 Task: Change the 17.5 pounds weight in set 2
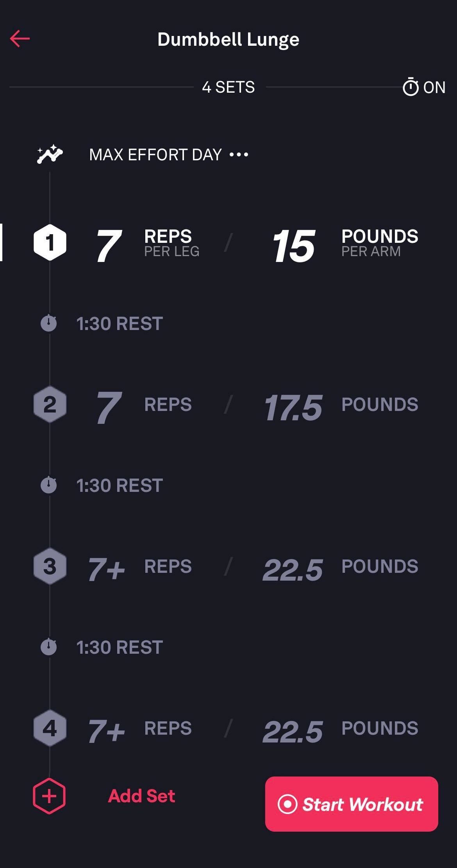pos(293,407)
